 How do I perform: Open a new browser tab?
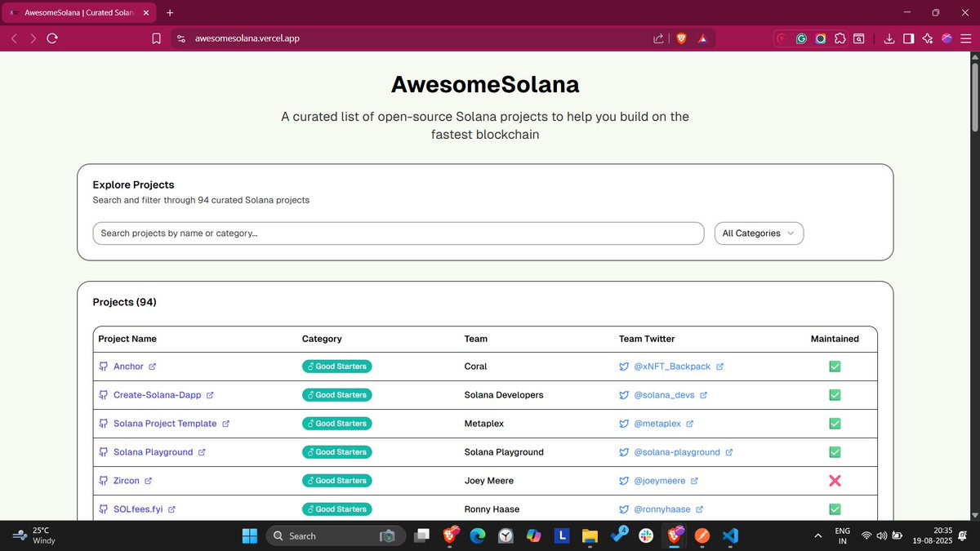[x=170, y=13]
